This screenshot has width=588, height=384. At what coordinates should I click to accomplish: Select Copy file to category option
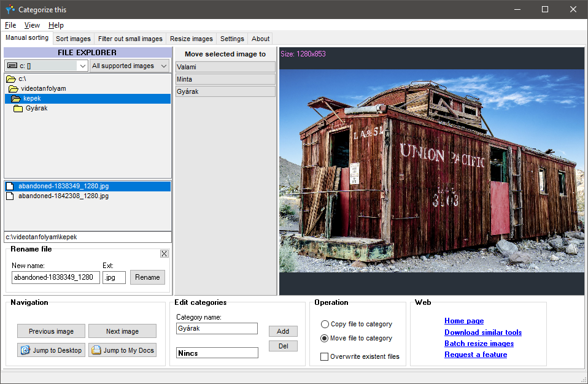click(325, 324)
